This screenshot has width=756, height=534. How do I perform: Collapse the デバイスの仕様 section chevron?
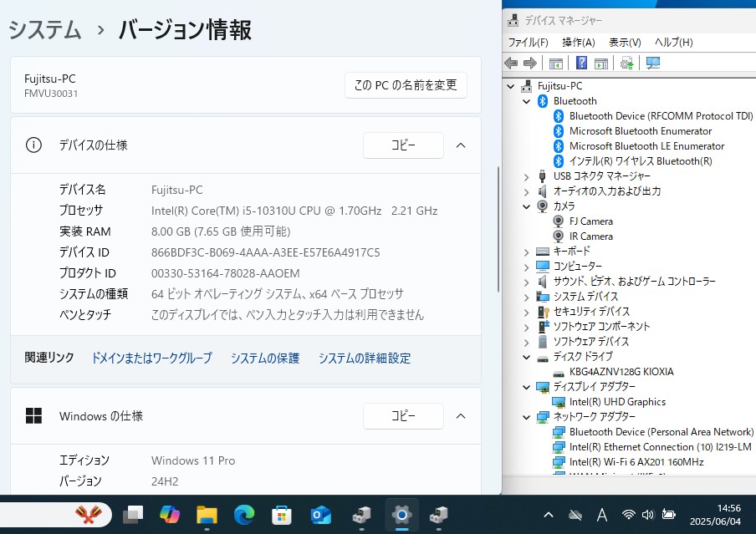coord(461,145)
